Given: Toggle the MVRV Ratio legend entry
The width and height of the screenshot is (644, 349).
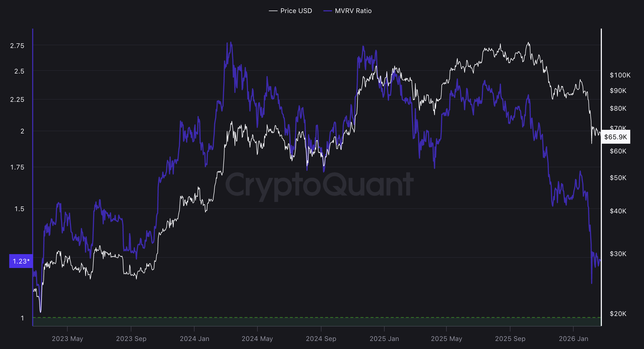Looking at the screenshot, I should (353, 11).
